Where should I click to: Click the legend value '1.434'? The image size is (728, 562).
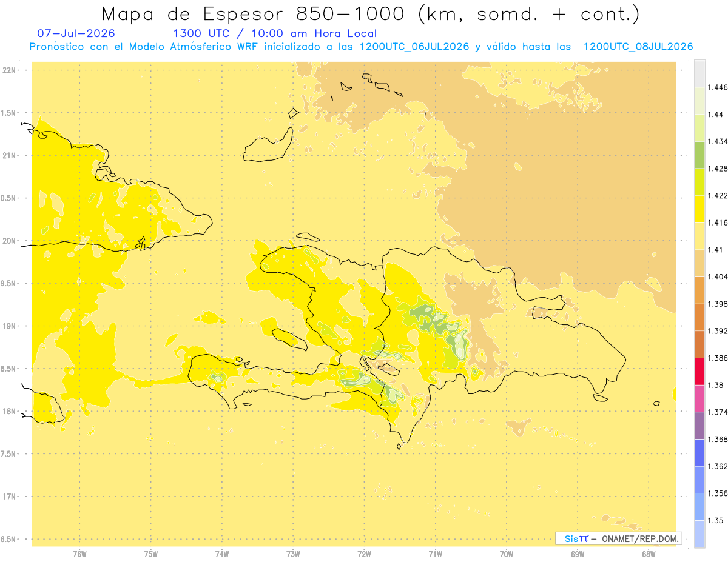coord(719,142)
